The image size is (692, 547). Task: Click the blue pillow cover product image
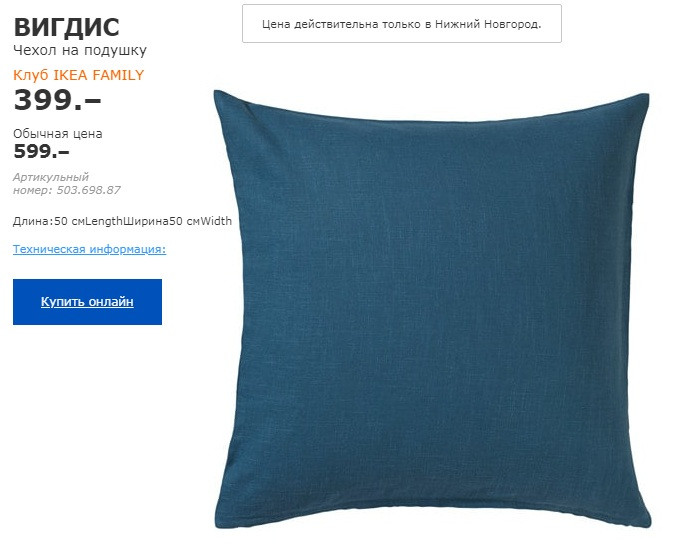432,309
